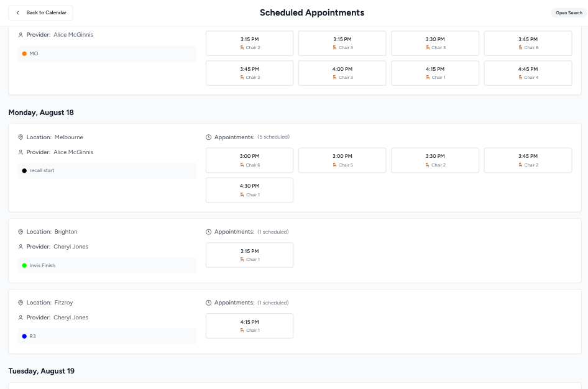Click the clock icon beside Melbourne appointments count
588x389 pixels.
tap(208, 137)
